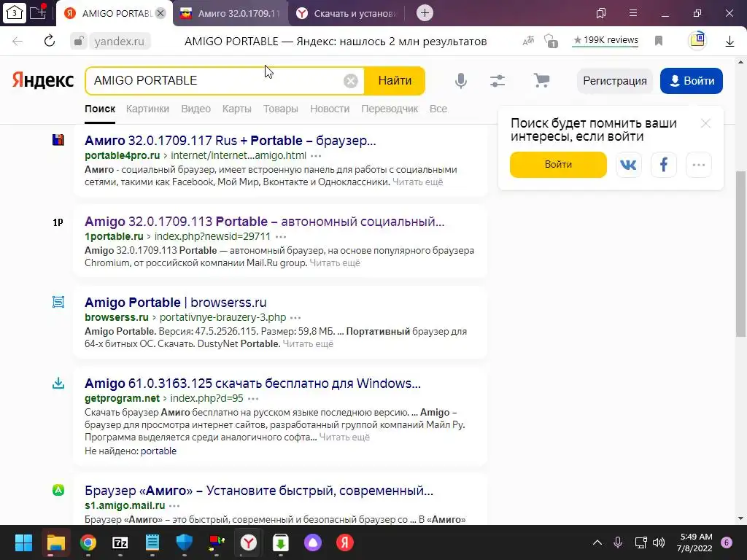The height and width of the screenshot is (560, 747).
Task: Click the yellow Войти button in popup
Action: 558,165
